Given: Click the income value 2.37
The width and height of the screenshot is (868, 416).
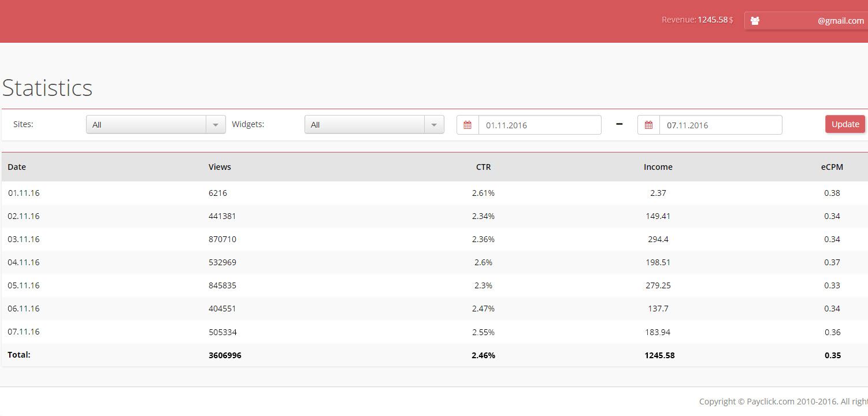Looking at the screenshot, I should click(658, 193).
